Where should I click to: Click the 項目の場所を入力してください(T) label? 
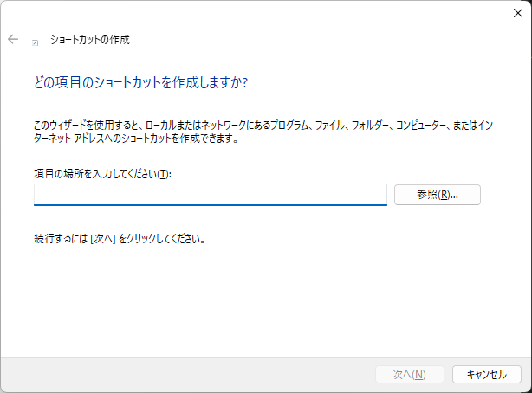coord(102,174)
